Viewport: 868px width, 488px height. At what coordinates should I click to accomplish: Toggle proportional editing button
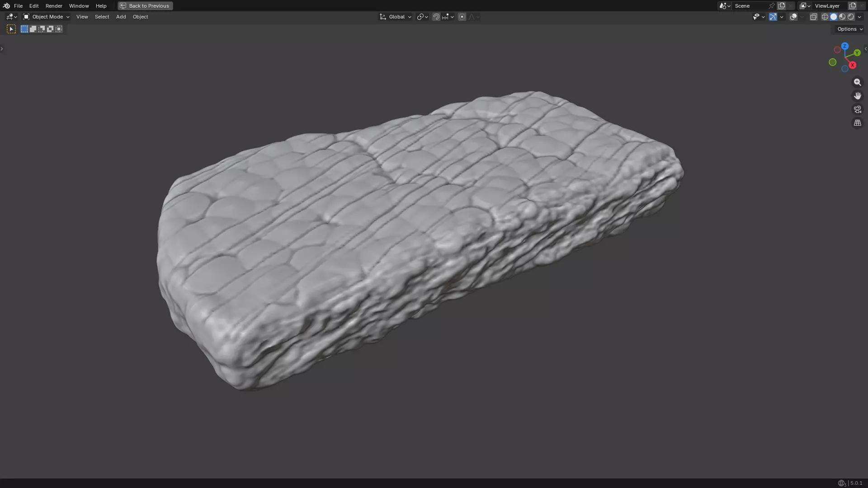[462, 17]
